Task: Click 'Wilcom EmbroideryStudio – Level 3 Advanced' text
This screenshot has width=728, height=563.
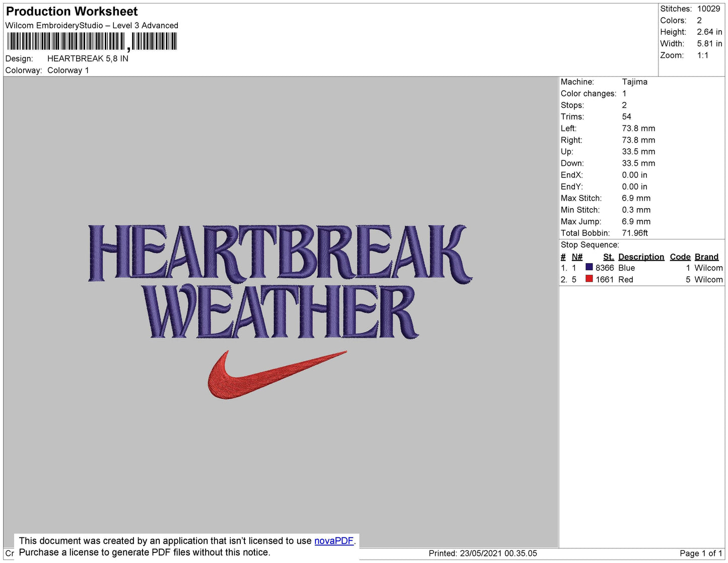Action: pos(92,25)
